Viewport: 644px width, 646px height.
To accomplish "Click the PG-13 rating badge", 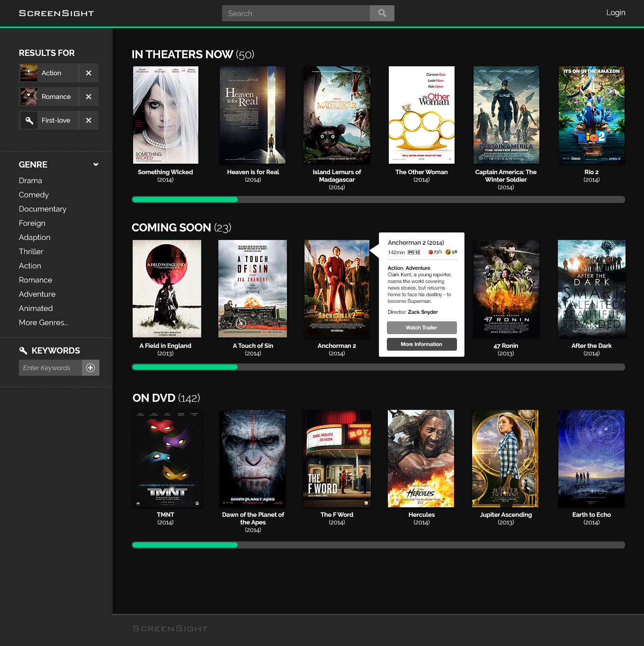I will pos(414,252).
